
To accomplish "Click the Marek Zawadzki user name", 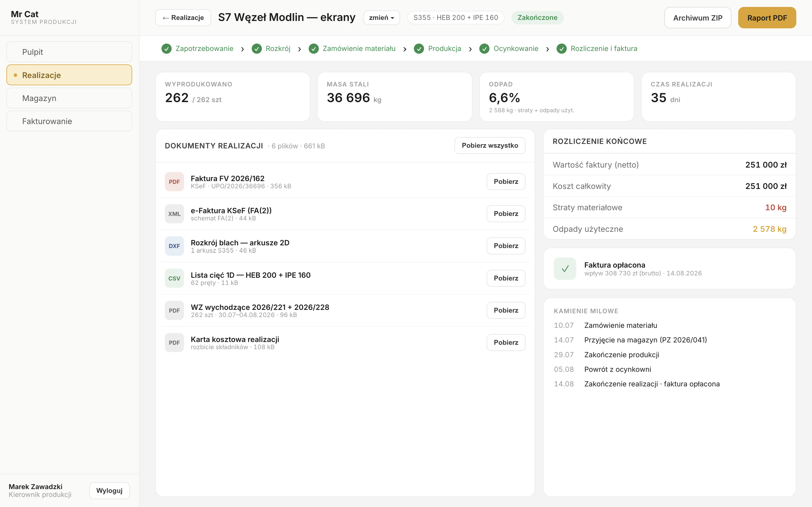I will point(36,486).
